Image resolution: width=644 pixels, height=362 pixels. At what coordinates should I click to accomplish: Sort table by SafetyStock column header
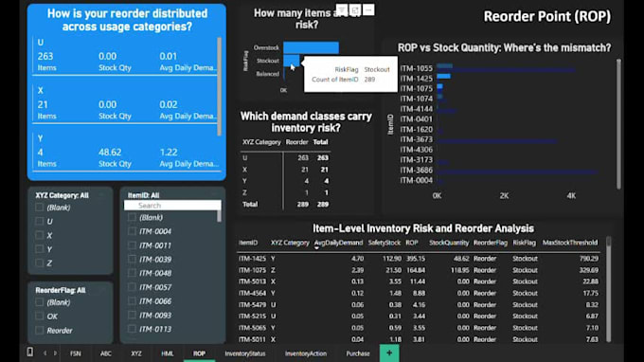[384, 243]
